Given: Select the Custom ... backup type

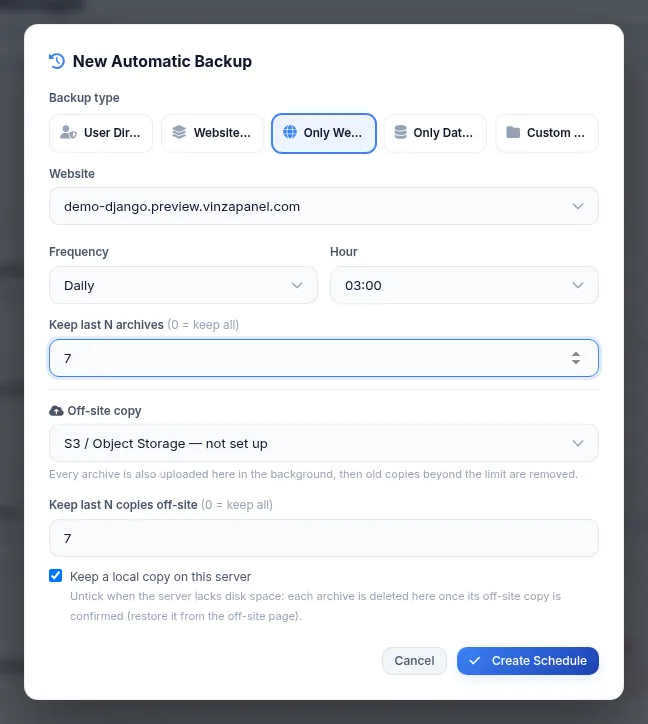Looking at the screenshot, I should (547, 133).
